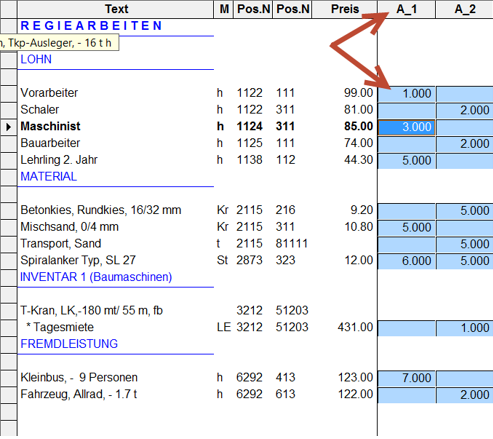This screenshot has width=493, height=439.
Task: Click the A_2 cell for Schaler
Action: click(465, 110)
